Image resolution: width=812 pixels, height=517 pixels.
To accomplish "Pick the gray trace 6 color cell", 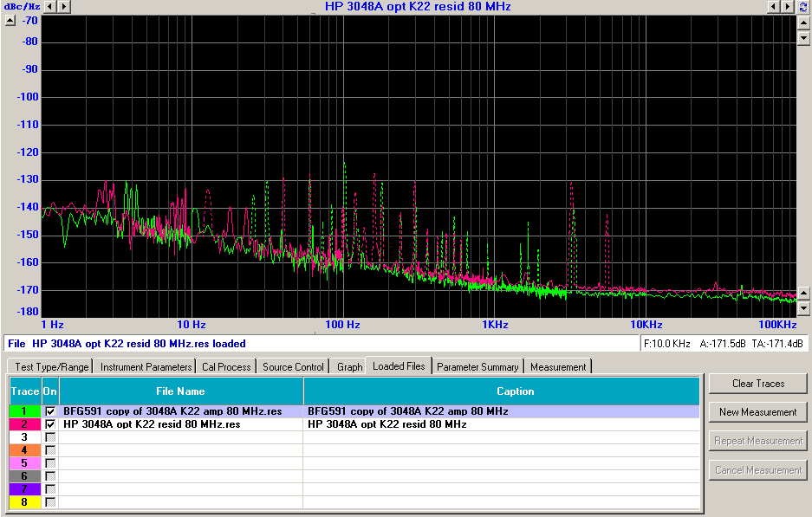I will point(25,476).
